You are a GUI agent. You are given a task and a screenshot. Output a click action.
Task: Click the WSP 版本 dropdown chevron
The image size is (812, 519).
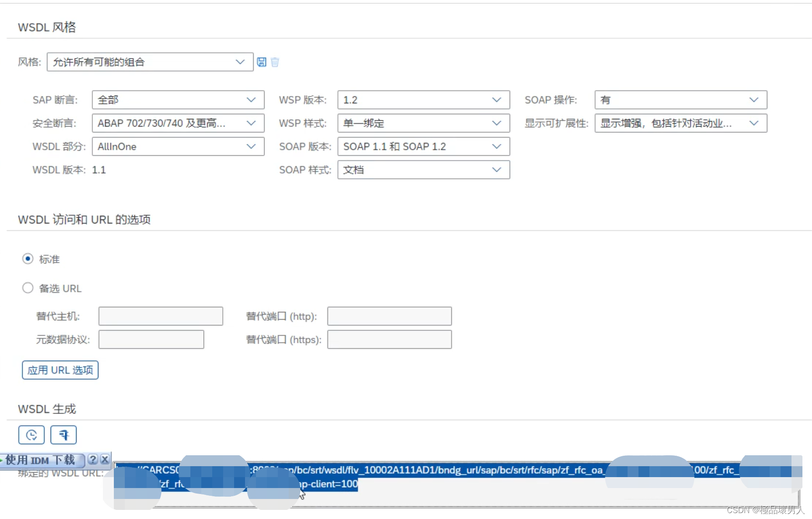coord(496,100)
